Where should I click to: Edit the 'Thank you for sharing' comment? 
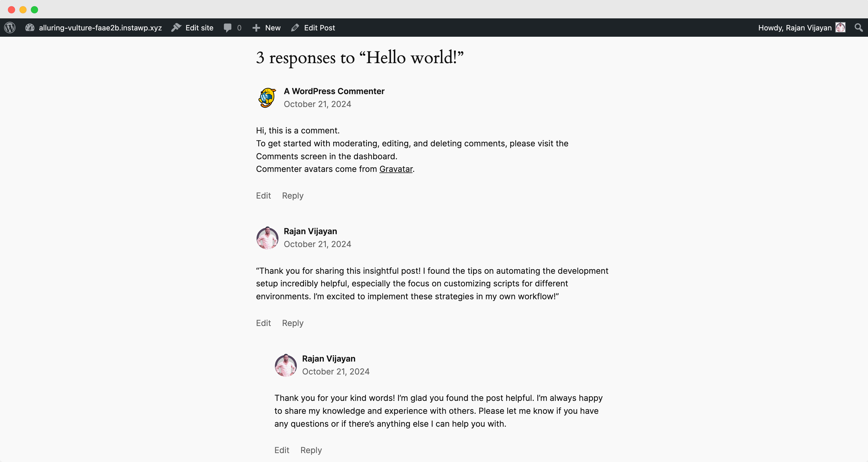point(263,323)
